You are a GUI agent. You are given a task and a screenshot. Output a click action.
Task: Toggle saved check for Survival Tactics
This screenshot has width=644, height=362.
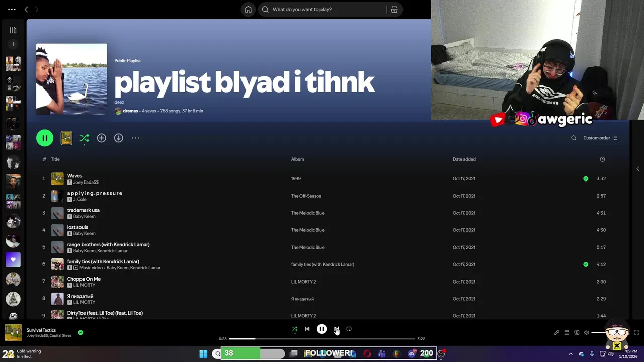coord(80,332)
